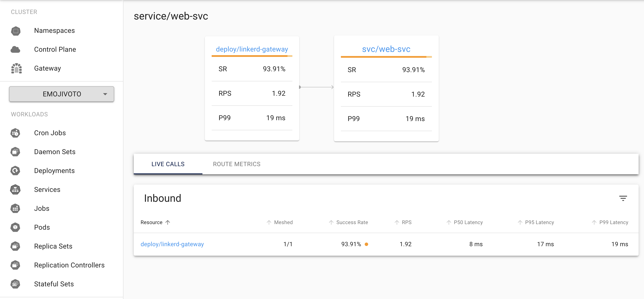Open svc/web-svc link in graph card
This screenshot has width=644, height=299.
(386, 49)
